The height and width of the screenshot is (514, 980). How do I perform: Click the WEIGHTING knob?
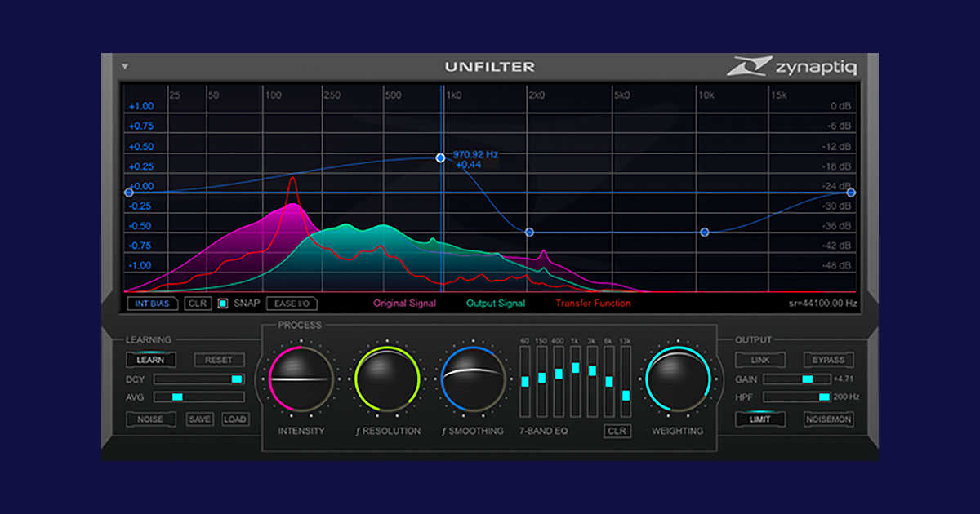coord(677,379)
